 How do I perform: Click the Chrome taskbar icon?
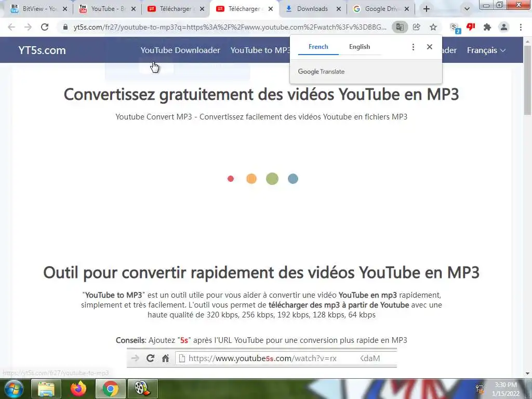tap(111, 389)
